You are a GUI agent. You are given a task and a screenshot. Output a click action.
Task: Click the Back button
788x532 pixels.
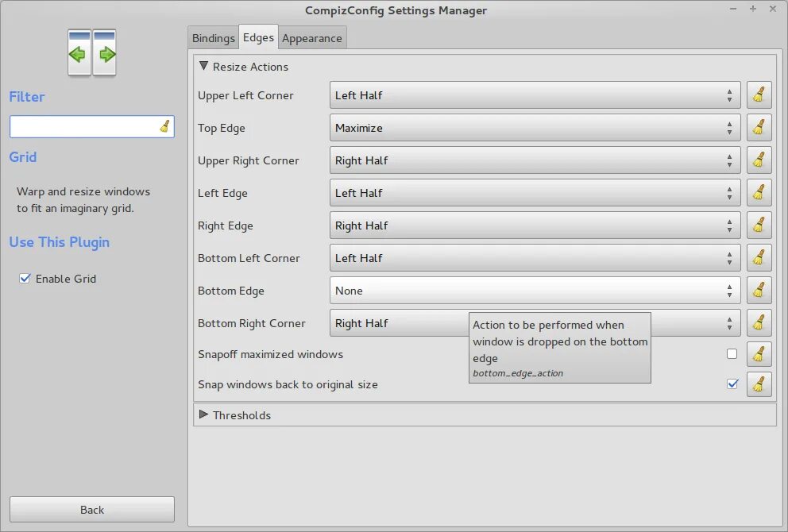92,510
